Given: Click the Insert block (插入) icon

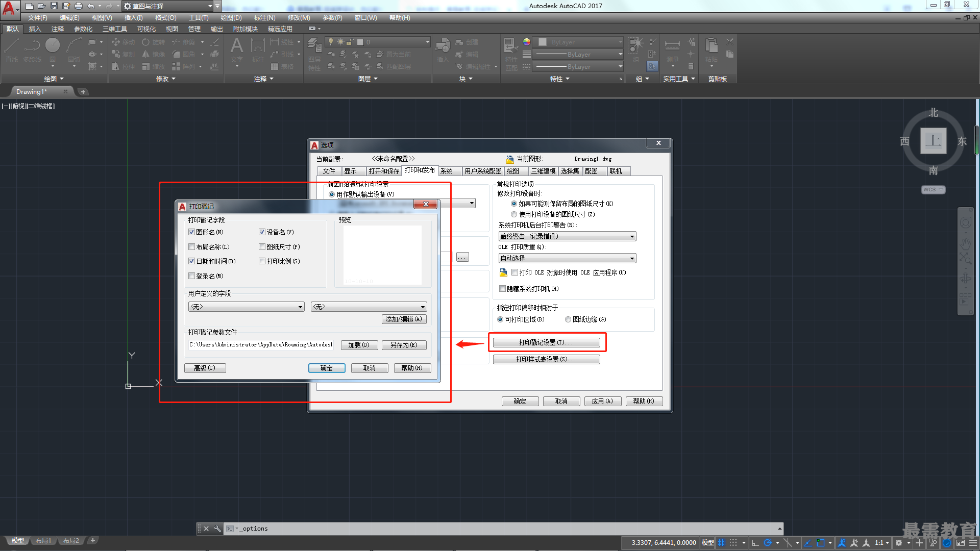Looking at the screenshot, I should 443,50.
